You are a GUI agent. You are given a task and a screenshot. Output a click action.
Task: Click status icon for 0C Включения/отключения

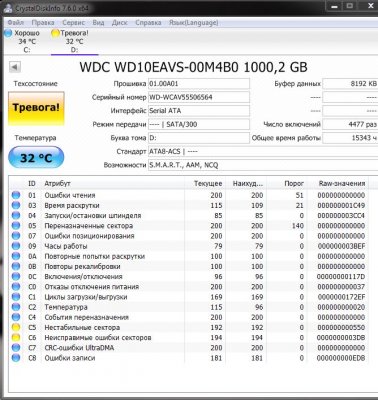point(16,277)
